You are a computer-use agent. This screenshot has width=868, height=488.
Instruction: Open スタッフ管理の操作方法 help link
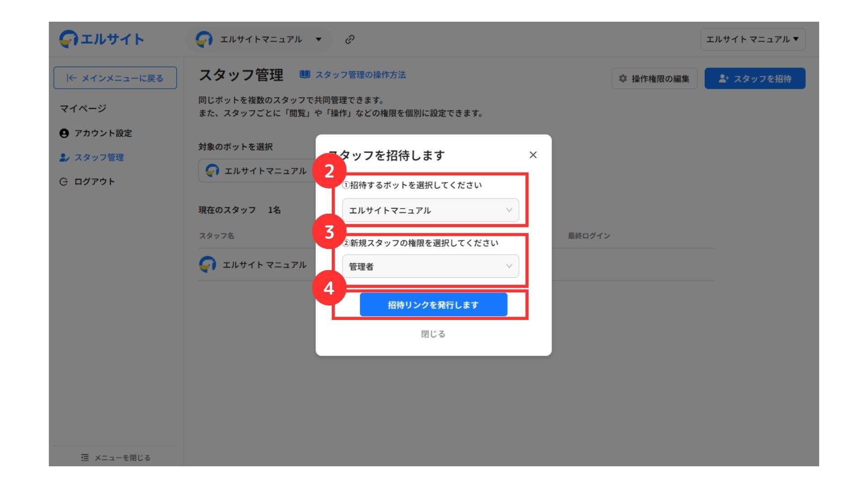360,75
